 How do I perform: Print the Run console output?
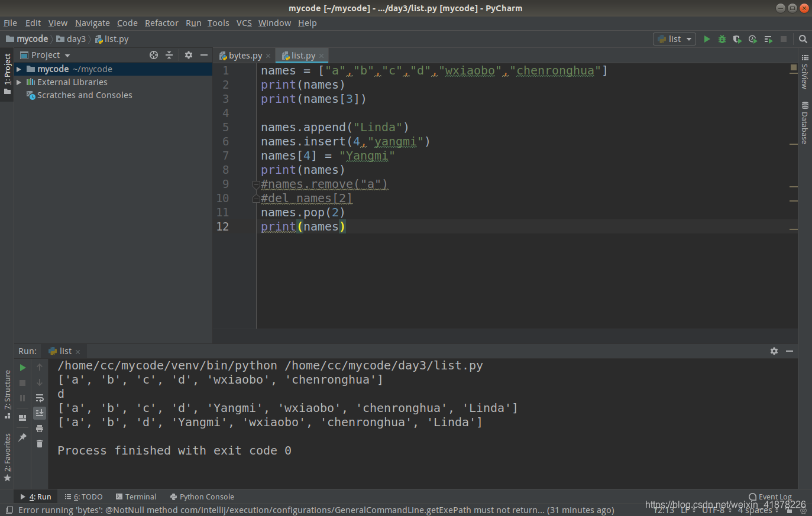(40, 429)
